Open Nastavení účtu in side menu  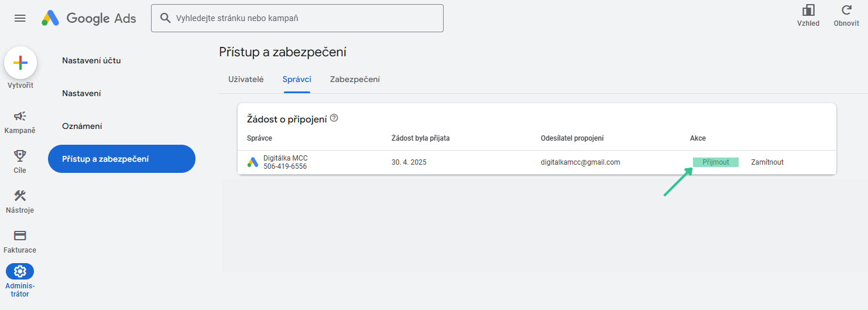click(x=91, y=60)
